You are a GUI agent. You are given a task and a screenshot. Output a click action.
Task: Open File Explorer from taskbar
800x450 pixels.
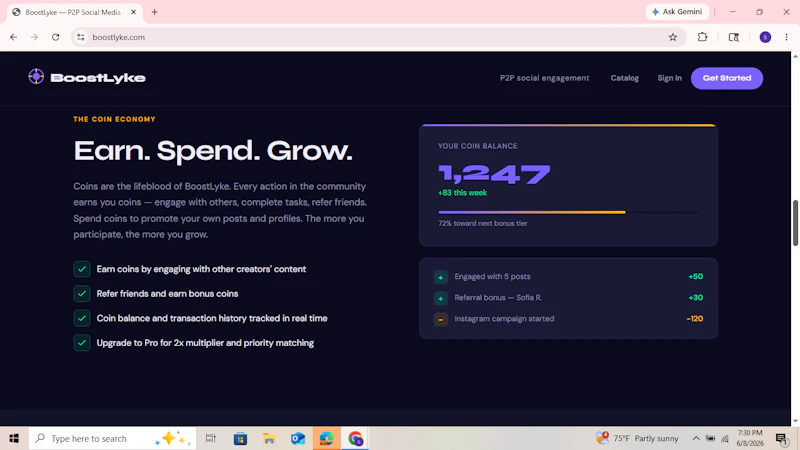pos(269,438)
